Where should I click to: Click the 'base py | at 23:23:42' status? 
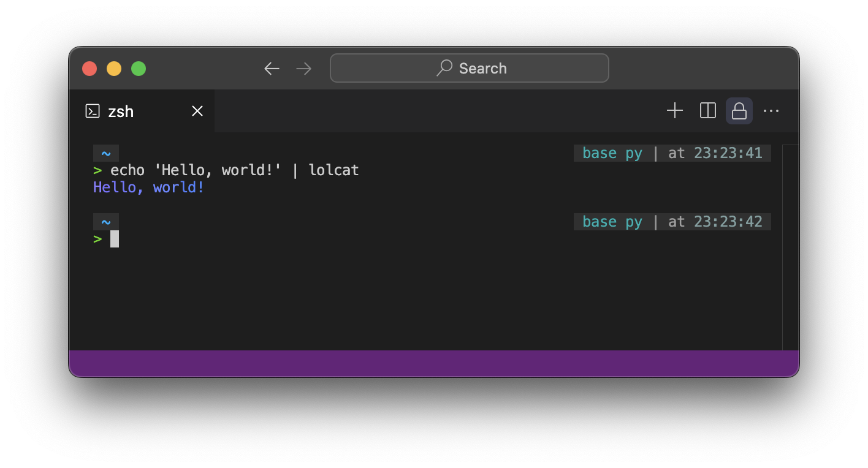tap(672, 222)
